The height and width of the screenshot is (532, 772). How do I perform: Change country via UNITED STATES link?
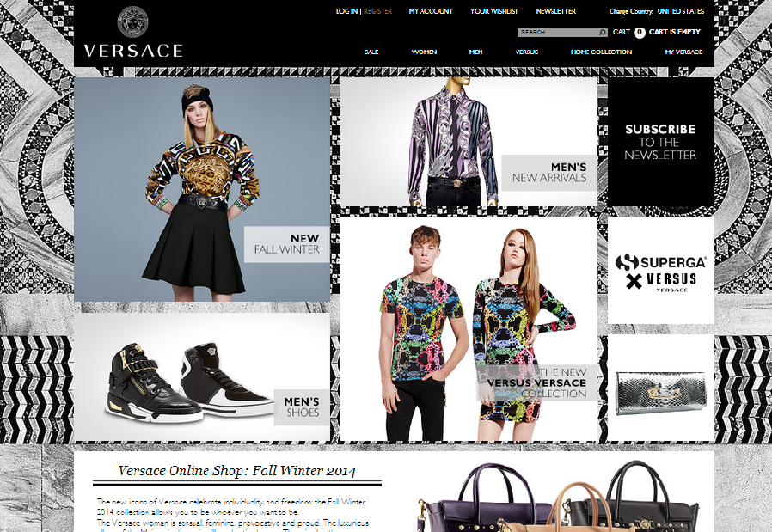click(x=680, y=11)
